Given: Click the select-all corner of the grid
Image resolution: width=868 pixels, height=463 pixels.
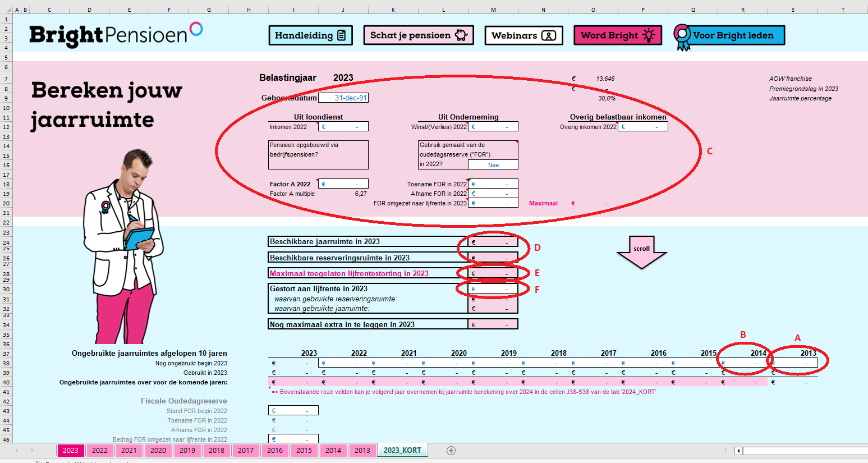Looking at the screenshot, I should (6, 10).
